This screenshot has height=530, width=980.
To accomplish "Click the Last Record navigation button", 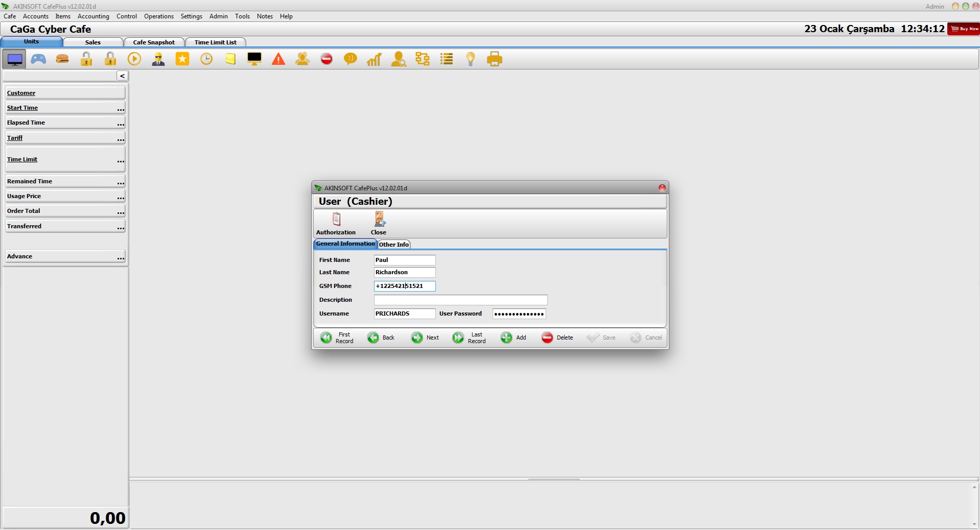I will (x=469, y=338).
